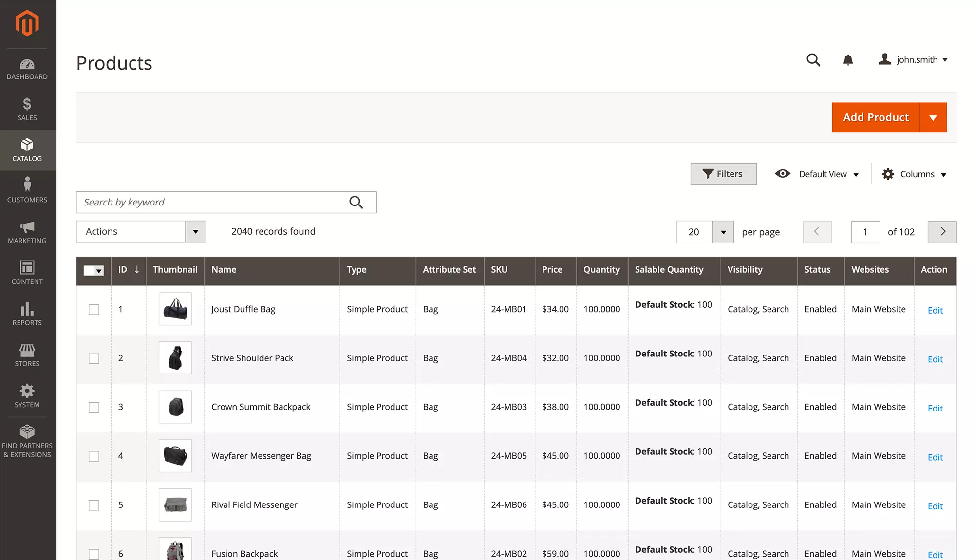Click the Filters button
The width and height of the screenshot is (974, 560).
(723, 174)
